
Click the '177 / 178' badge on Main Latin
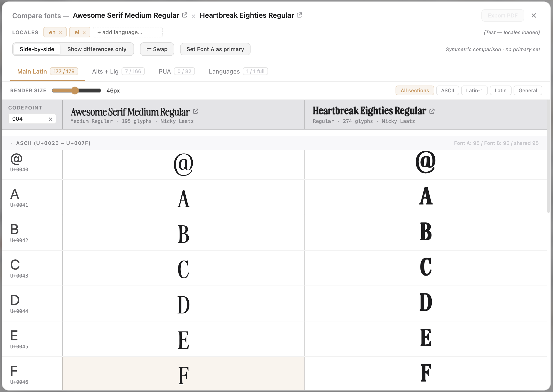coord(64,71)
